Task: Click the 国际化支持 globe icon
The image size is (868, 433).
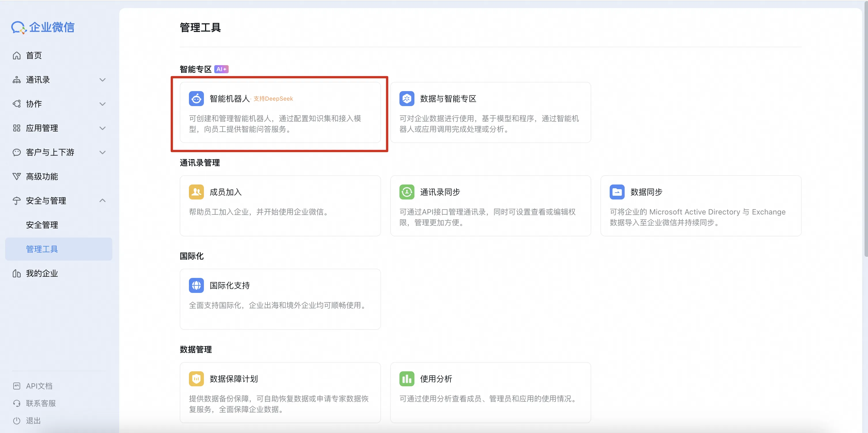Action: [x=196, y=285]
